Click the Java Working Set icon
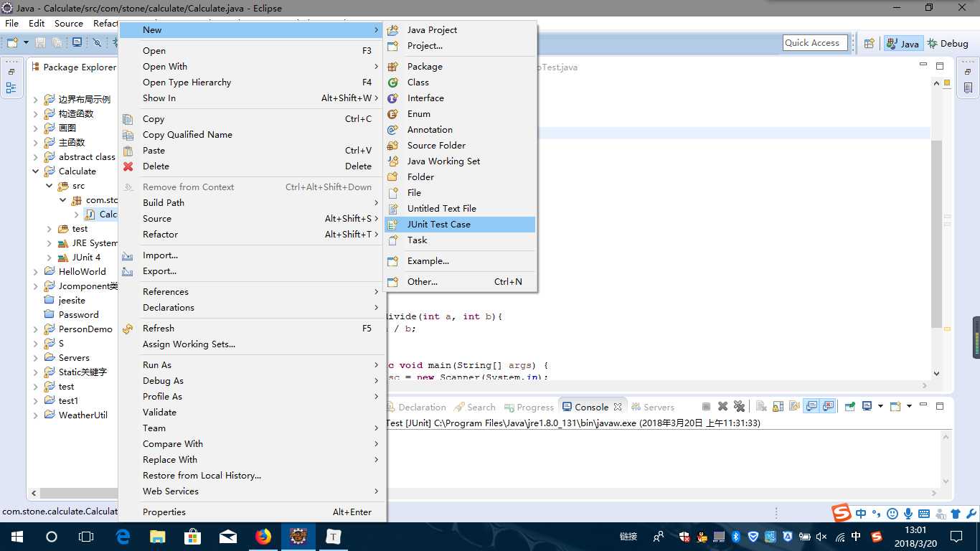This screenshot has height=551, width=980. point(392,161)
